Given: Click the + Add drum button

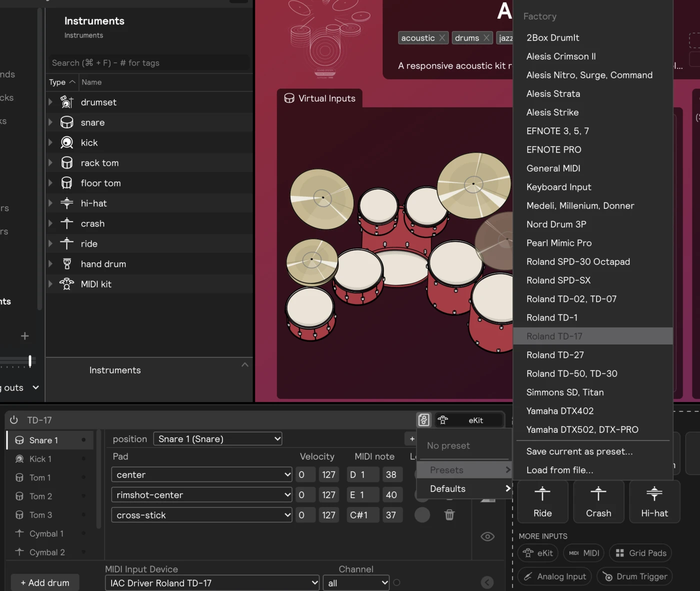Looking at the screenshot, I should pyautogui.click(x=45, y=582).
